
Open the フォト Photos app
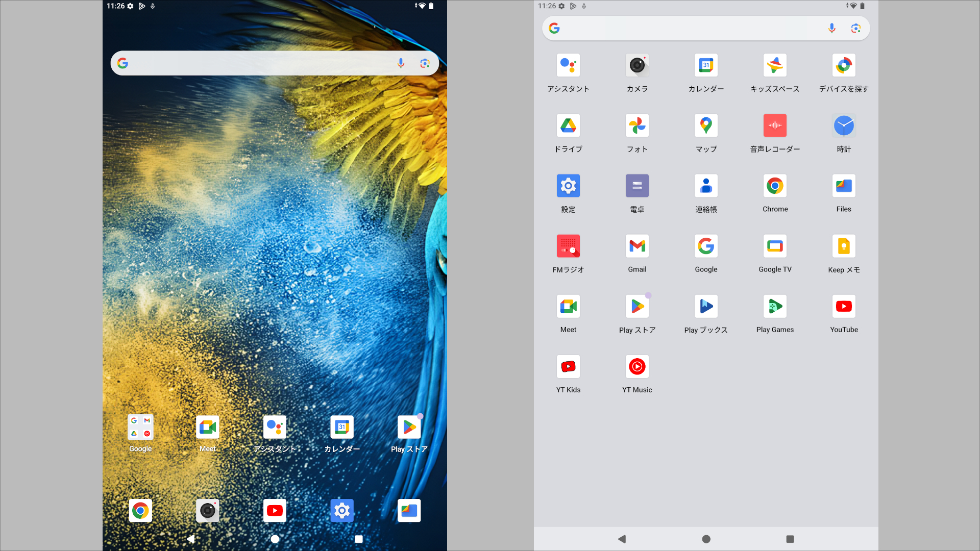click(637, 126)
